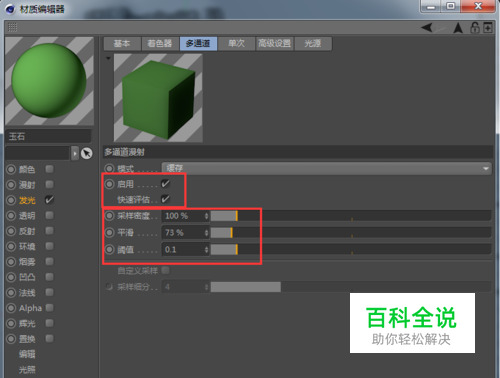Click the keyframe dot beside 启用
The height and width of the screenshot is (378, 500).
109,184
